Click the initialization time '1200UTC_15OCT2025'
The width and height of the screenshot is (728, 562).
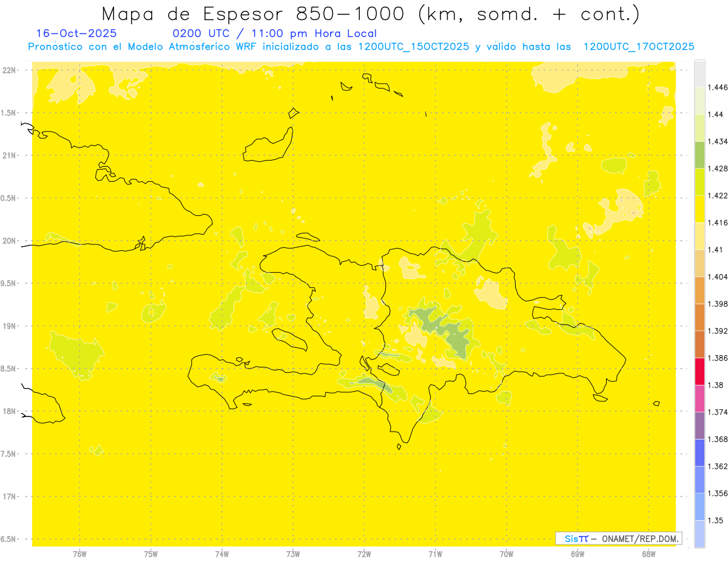click(x=414, y=47)
